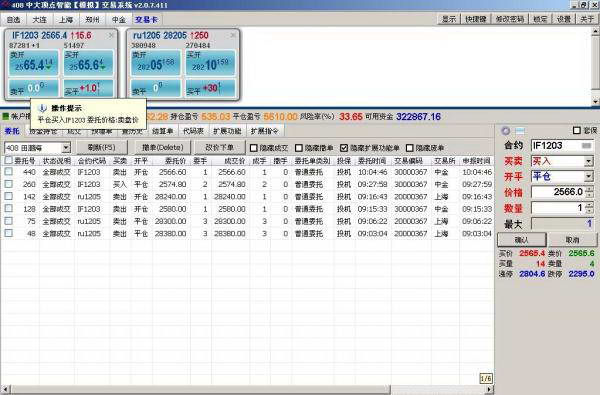Image resolution: width=600 pixels, height=395 pixels.
Task: Toggle 套保 checkbox in order panel
Action: coord(577,131)
